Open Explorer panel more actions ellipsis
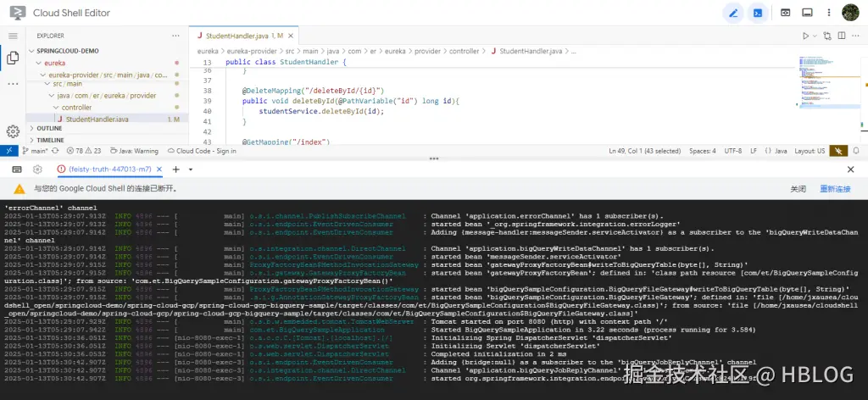 175,36
